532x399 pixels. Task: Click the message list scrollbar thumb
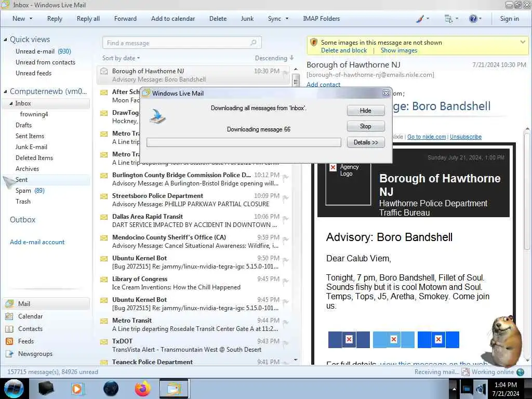[x=296, y=81]
